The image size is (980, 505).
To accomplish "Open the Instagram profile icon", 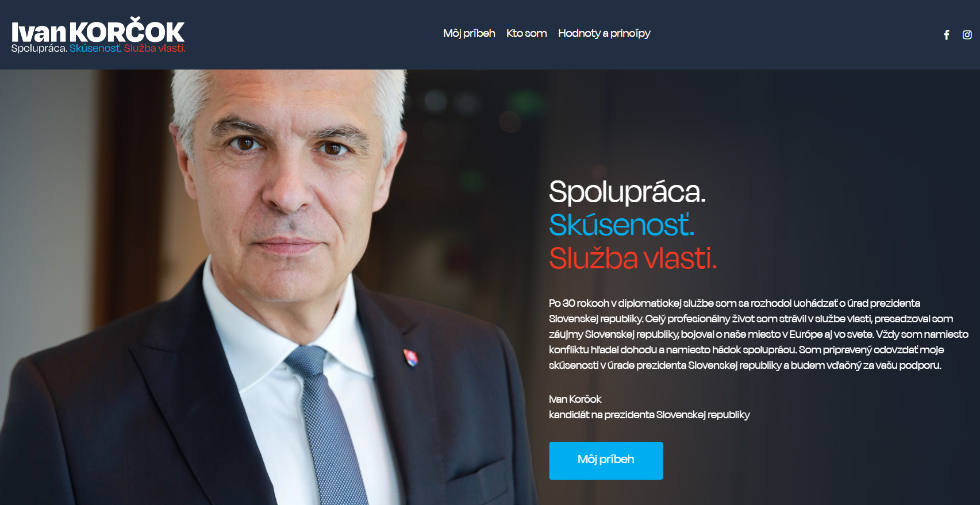I will (967, 34).
